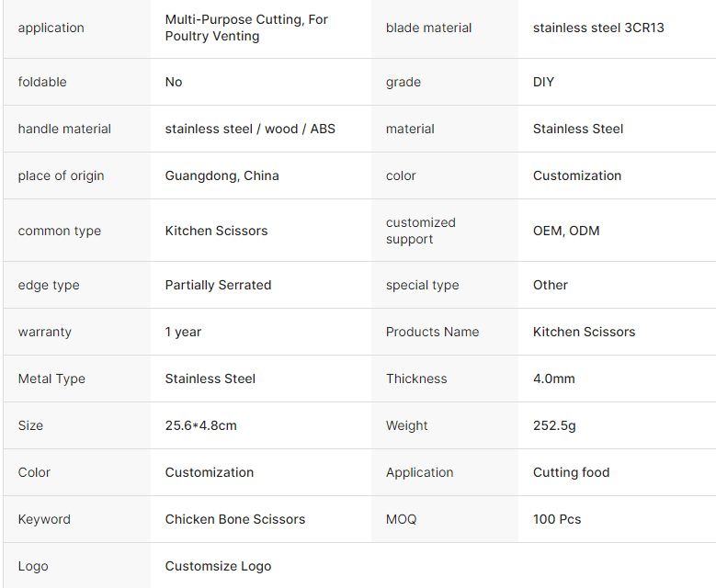Click the "Guangdong, China" origin value

pos(222,175)
